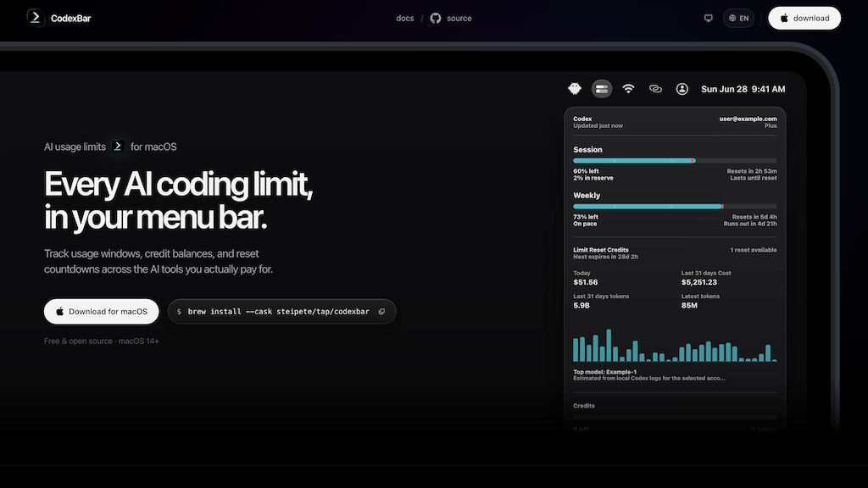Click the user account menu bar icon
Image resolution: width=868 pixels, height=488 pixels.
[682, 88]
